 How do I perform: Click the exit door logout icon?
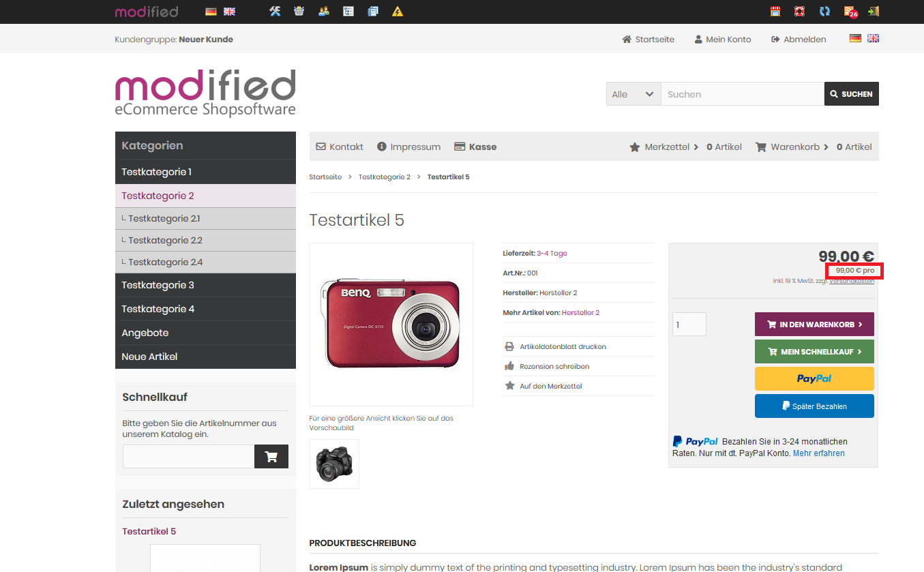(874, 12)
